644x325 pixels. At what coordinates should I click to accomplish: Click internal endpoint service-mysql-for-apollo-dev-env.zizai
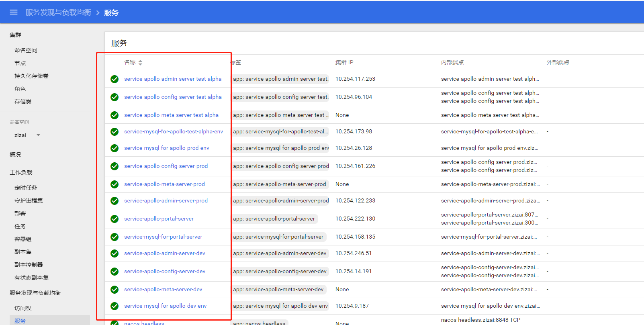[491, 306]
